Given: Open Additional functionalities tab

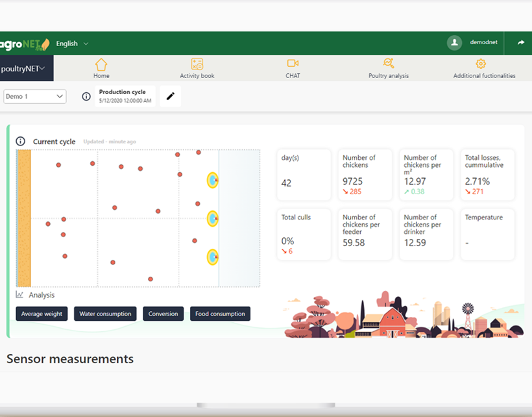Looking at the screenshot, I should point(484,68).
